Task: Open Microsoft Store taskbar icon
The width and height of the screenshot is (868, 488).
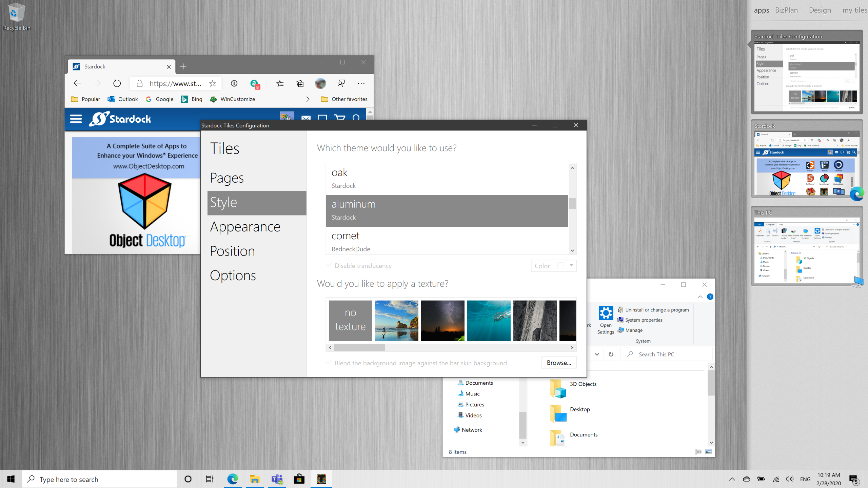Action: point(299,479)
